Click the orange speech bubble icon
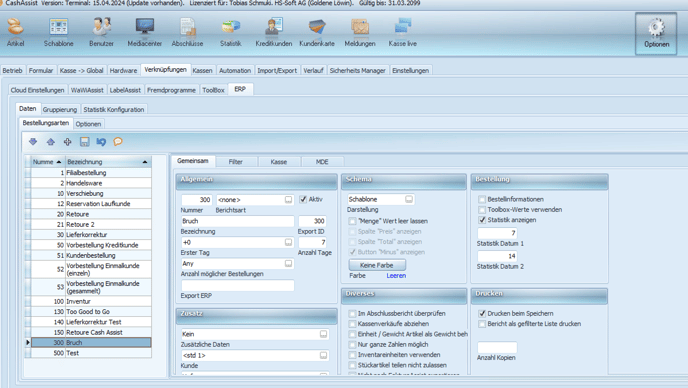 point(118,142)
